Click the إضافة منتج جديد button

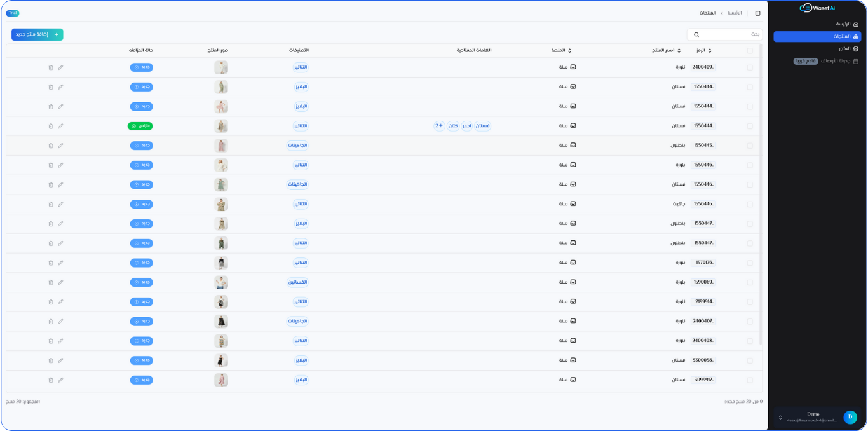37,34
